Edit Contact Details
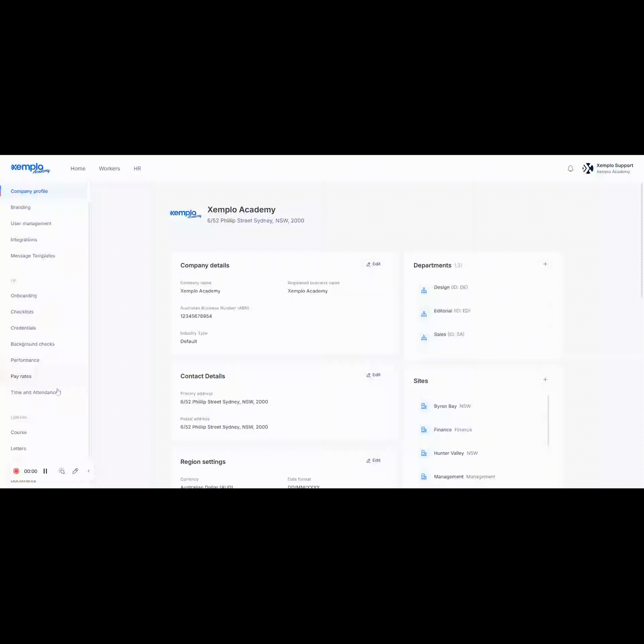Image resolution: width=644 pixels, height=644 pixels. tap(373, 375)
